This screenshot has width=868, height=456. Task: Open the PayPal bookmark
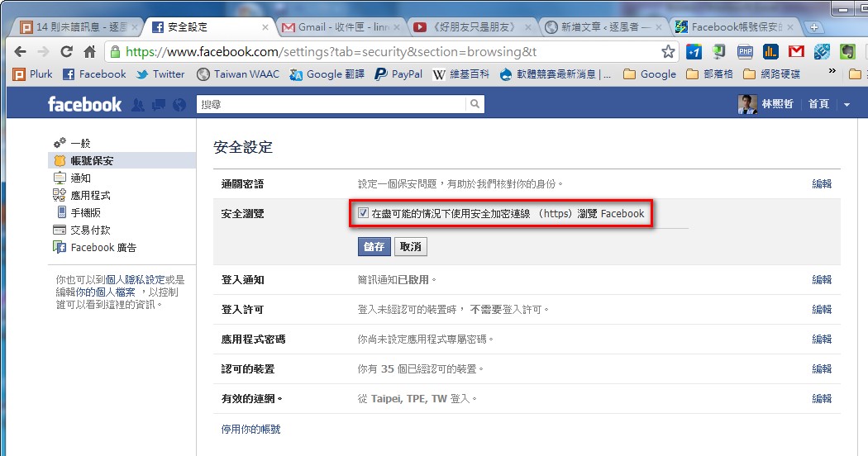coord(398,74)
